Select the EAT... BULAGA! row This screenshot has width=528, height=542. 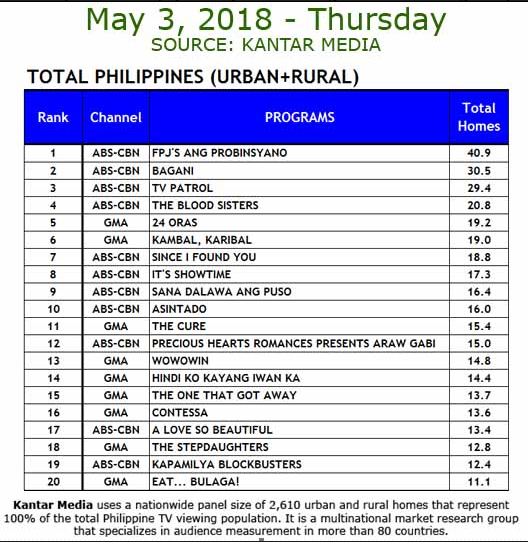[x=266, y=482]
